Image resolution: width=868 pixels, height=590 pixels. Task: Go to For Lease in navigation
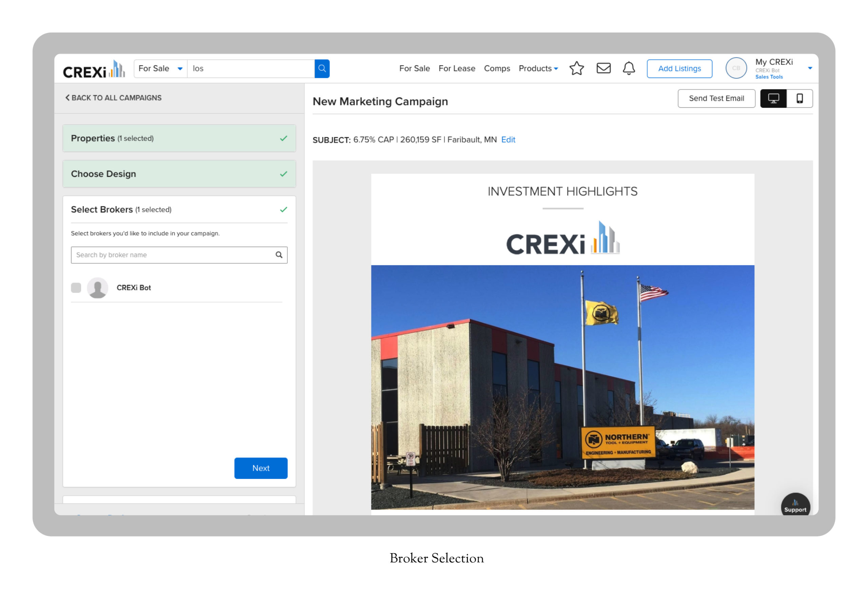457,69
